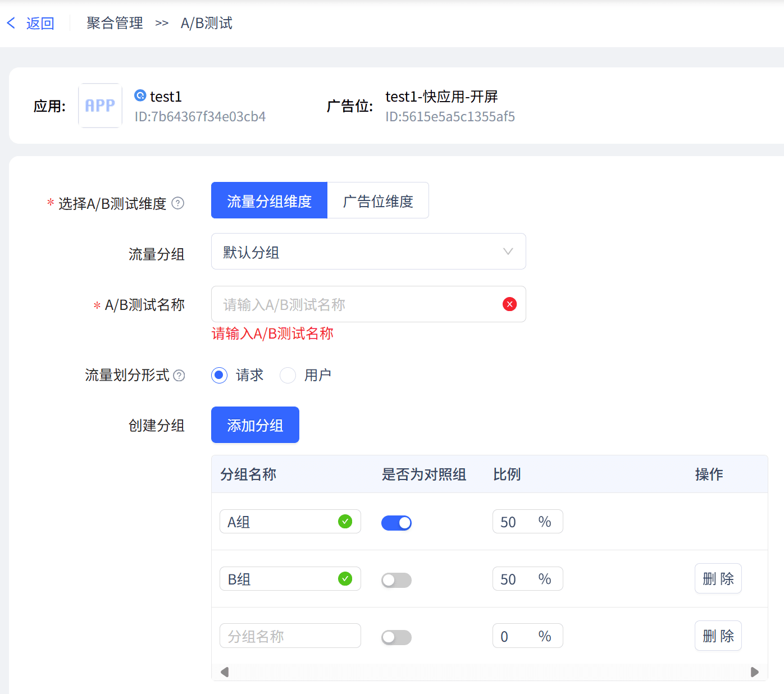
Task: Select the 用户 radio option
Action: click(288, 375)
